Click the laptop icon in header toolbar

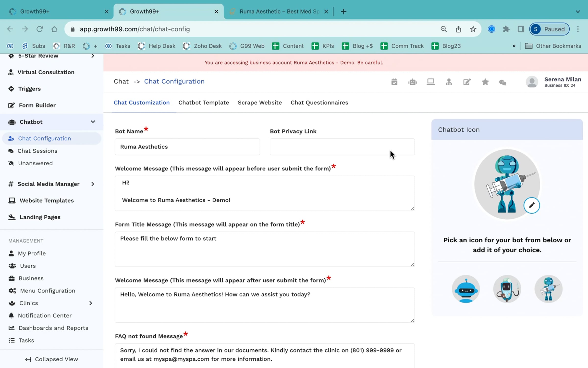pos(430,82)
